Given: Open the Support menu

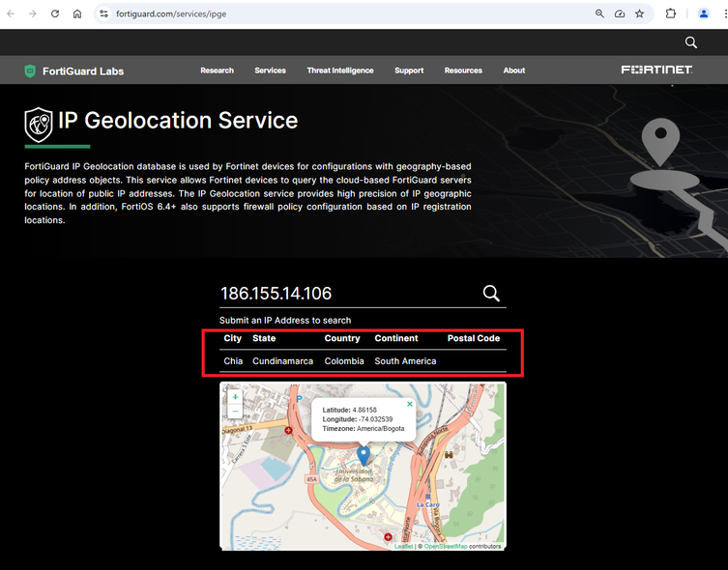Looking at the screenshot, I should 409,71.
